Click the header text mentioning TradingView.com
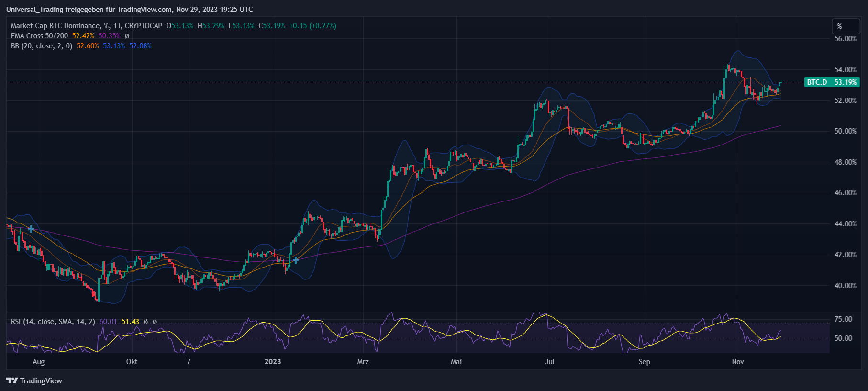Screen dimensions: 868x391 [x=129, y=9]
